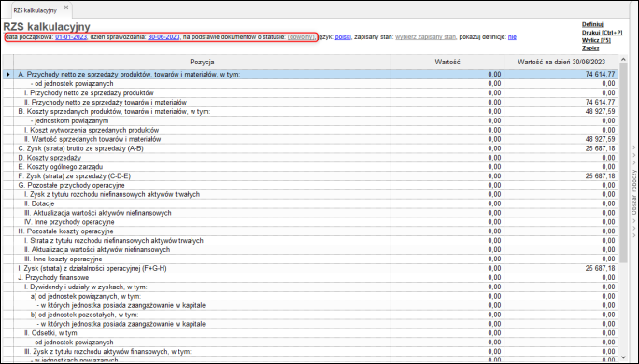This screenshot has width=639, height=364.
Task: Click value 74 614,77 in row A
Action: 601,74
